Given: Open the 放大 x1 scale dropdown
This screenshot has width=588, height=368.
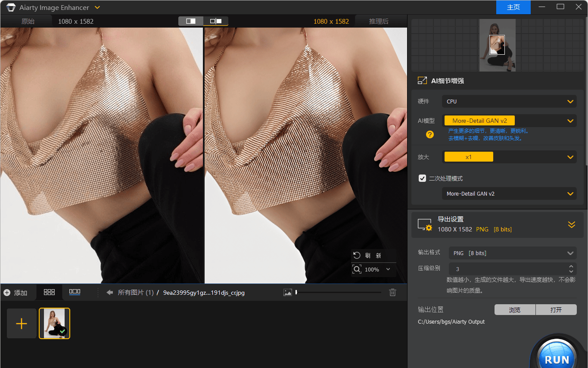Looking at the screenshot, I should 509,157.
